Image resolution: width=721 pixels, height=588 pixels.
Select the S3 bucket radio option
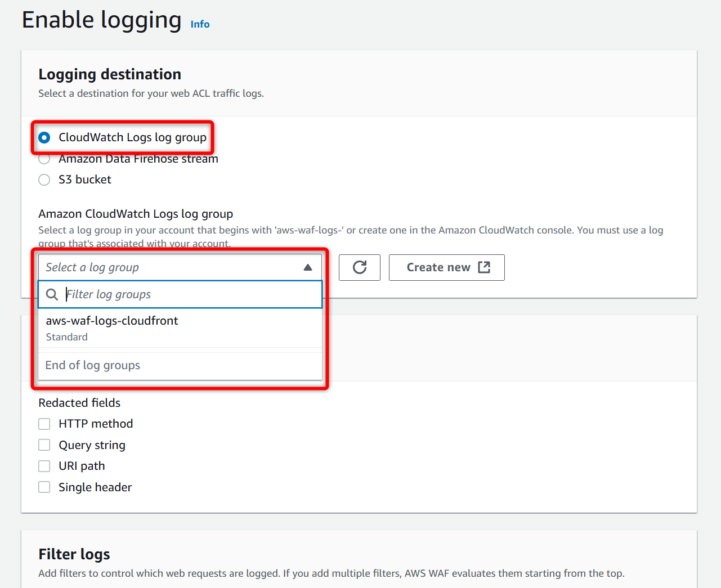[44, 179]
